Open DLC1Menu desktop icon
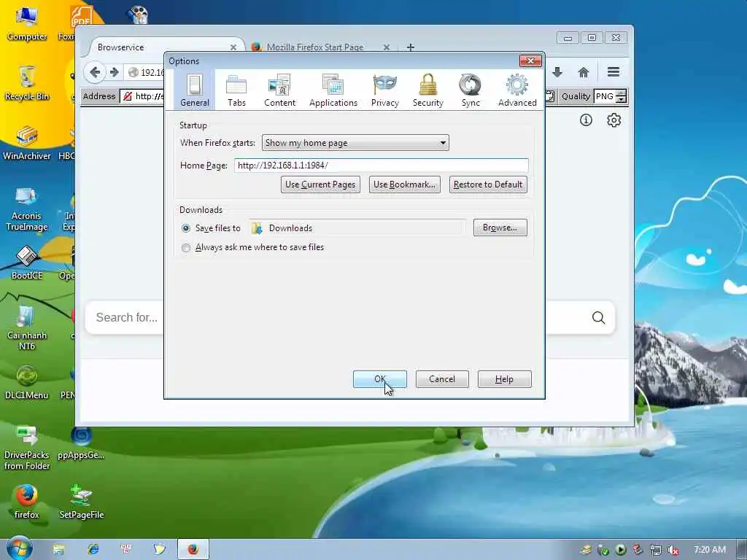This screenshot has width=747, height=560. click(x=27, y=382)
